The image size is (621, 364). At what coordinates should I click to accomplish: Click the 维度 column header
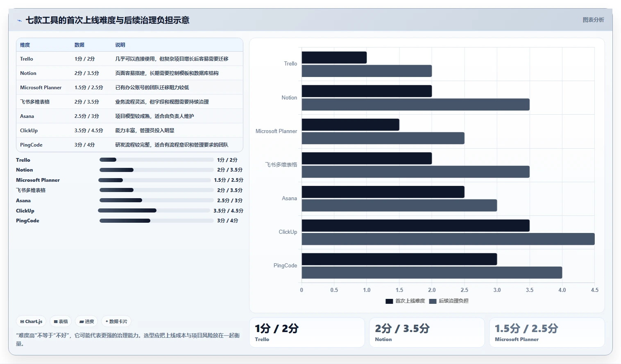25,45
